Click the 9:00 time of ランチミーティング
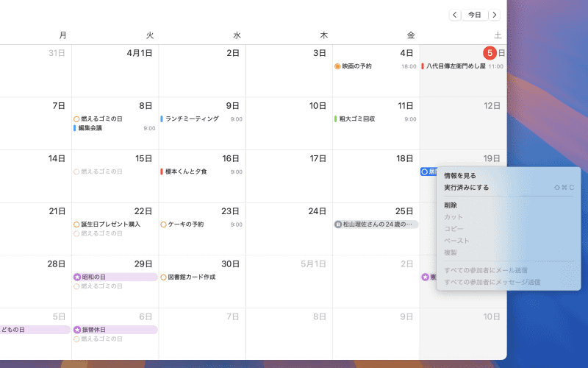This screenshot has height=368, width=588. (x=236, y=119)
